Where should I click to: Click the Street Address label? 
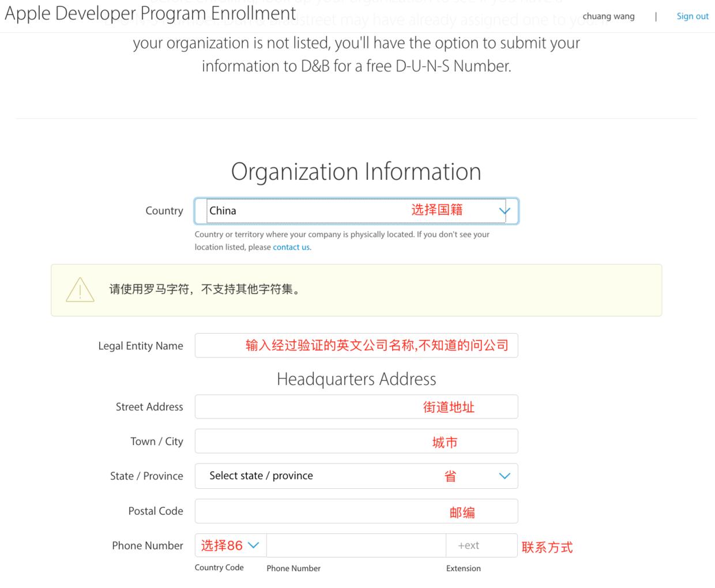pyautogui.click(x=149, y=406)
